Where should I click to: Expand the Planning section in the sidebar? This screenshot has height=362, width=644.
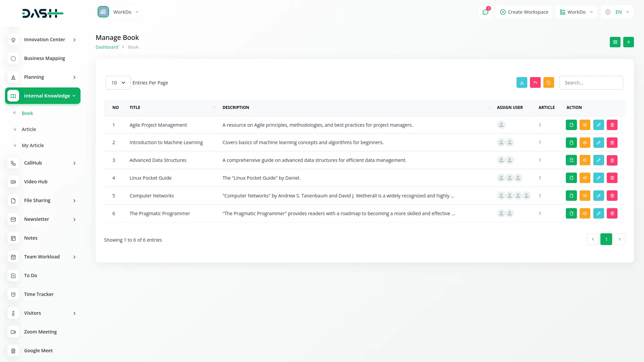point(43,77)
